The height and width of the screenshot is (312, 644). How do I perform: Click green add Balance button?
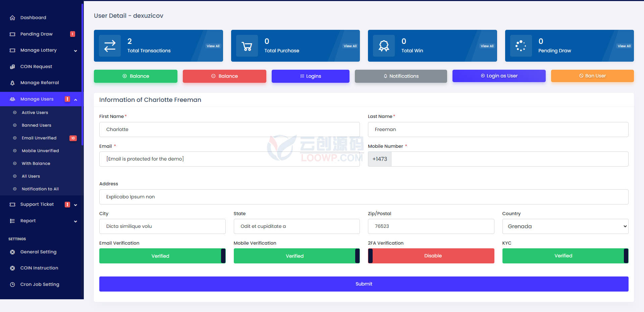(x=136, y=76)
